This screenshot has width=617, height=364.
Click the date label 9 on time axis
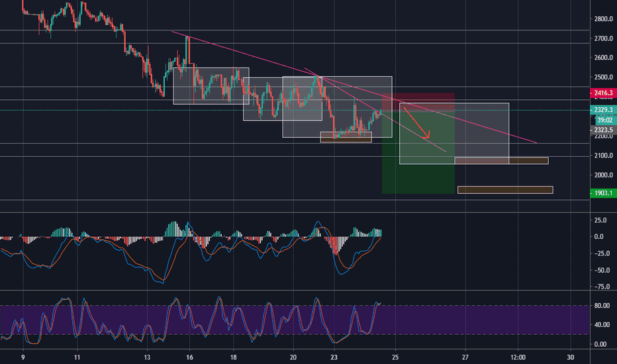coord(23,357)
